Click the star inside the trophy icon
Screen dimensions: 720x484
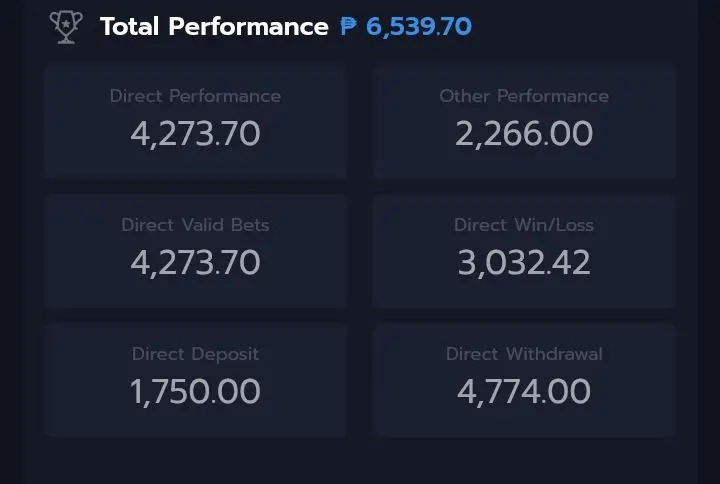66,23
